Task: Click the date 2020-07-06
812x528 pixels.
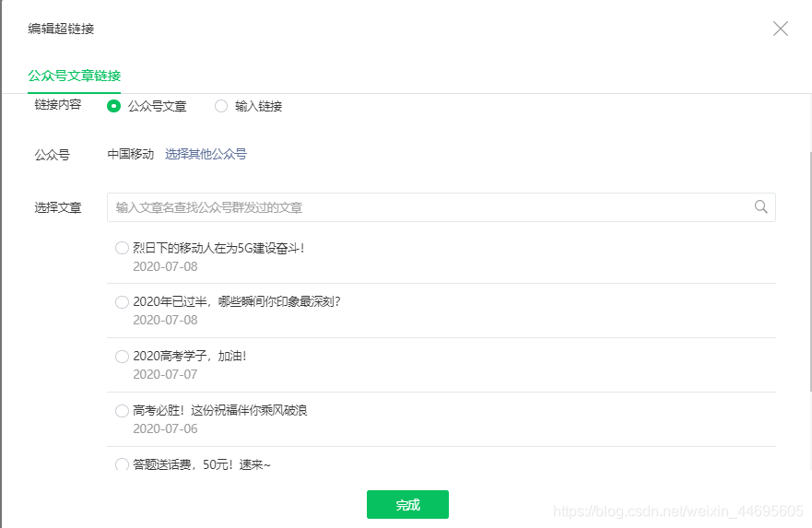Action: [165, 428]
